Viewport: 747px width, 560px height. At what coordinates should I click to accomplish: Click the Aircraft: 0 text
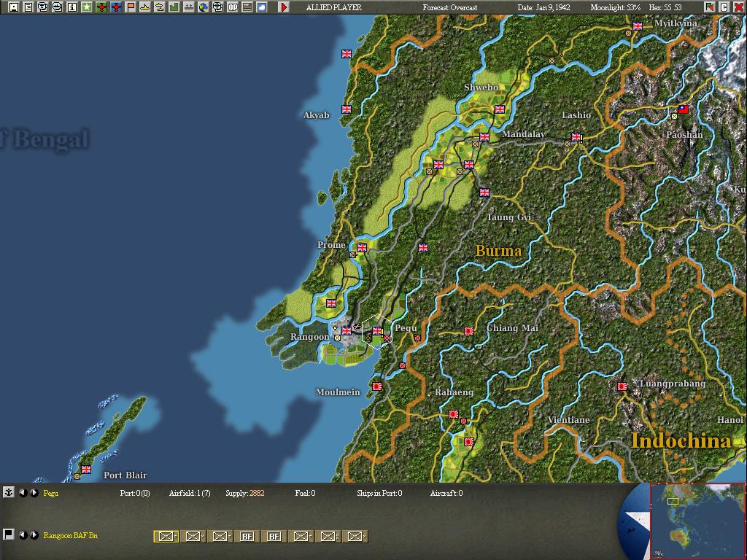[446, 493]
